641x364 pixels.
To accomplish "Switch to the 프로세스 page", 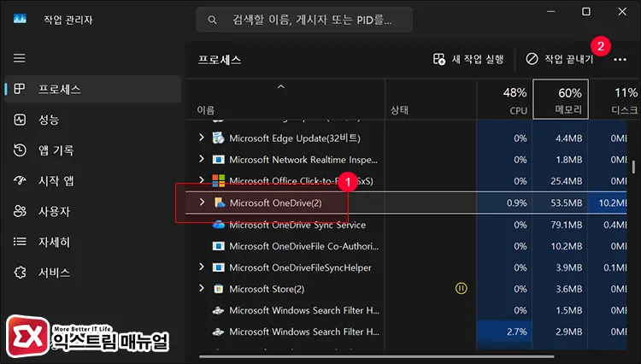I will point(93,89).
